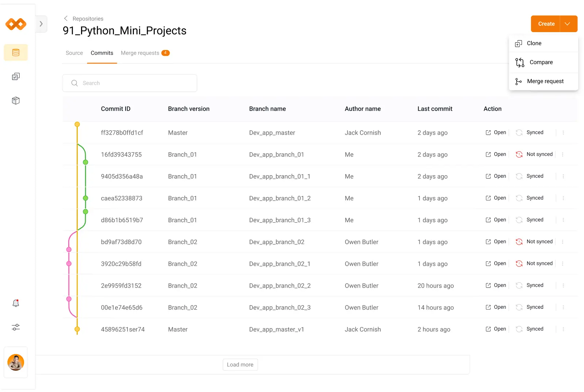Expand the sidebar with the chevron
This screenshot has height=392, width=584.
point(41,24)
